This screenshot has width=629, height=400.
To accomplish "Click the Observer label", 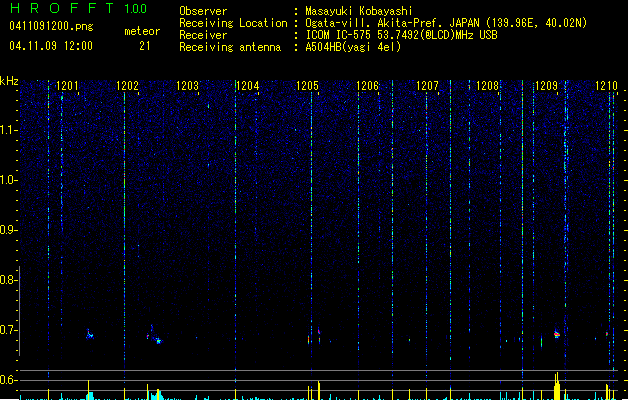I will (x=203, y=11).
